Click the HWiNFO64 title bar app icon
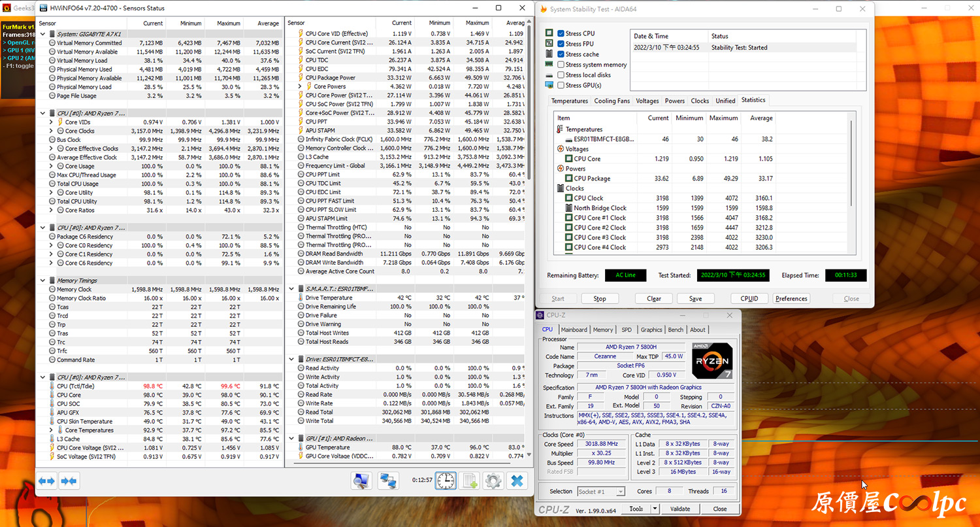The width and height of the screenshot is (980, 527). pos(44,8)
